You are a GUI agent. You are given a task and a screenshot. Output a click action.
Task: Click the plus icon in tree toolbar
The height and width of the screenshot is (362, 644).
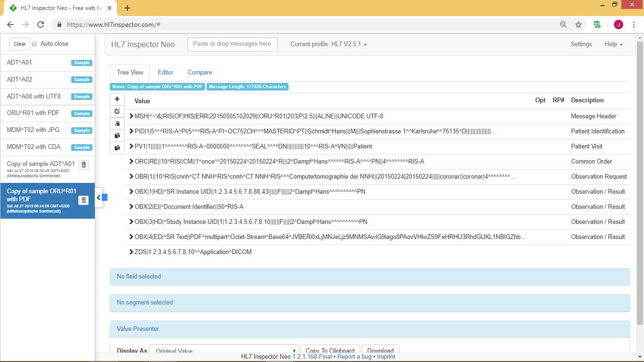pyautogui.click(x=117, y=99)
